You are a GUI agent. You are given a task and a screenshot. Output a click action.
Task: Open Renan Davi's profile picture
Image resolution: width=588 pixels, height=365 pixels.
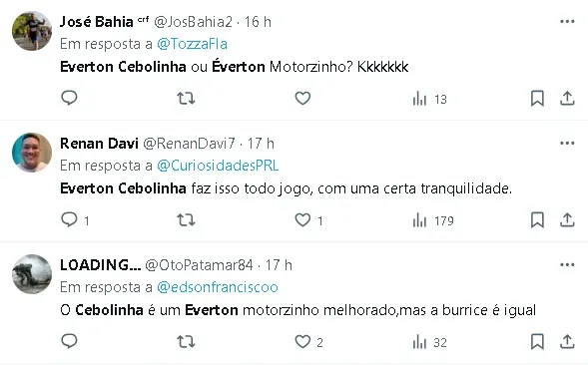pyautogui.click(x=32, y=153)
